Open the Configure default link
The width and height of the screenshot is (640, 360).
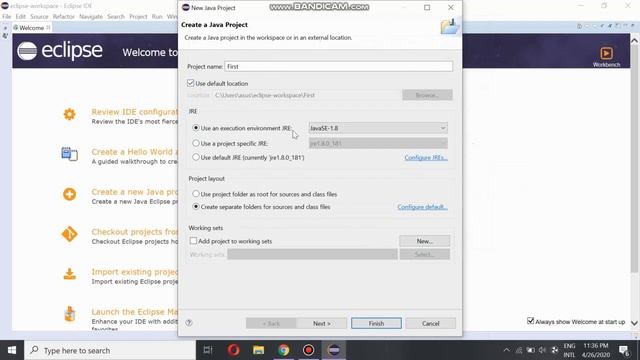coord(422,207)
